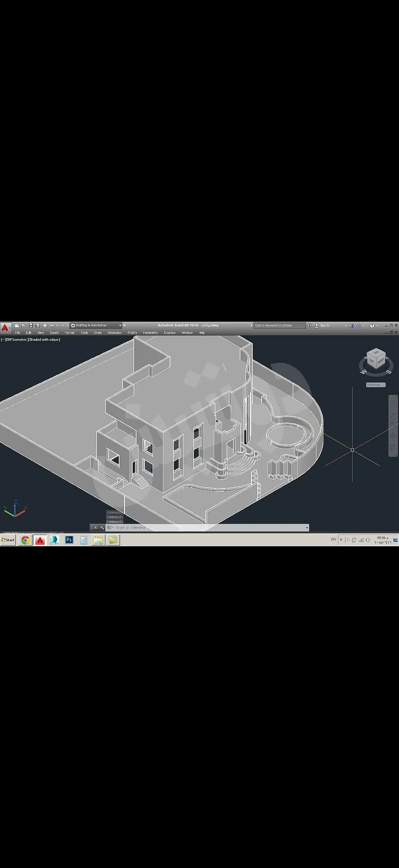Click the Plot printer icon
The height and width of the screenshot is (868, 399).
click(45, 325)
